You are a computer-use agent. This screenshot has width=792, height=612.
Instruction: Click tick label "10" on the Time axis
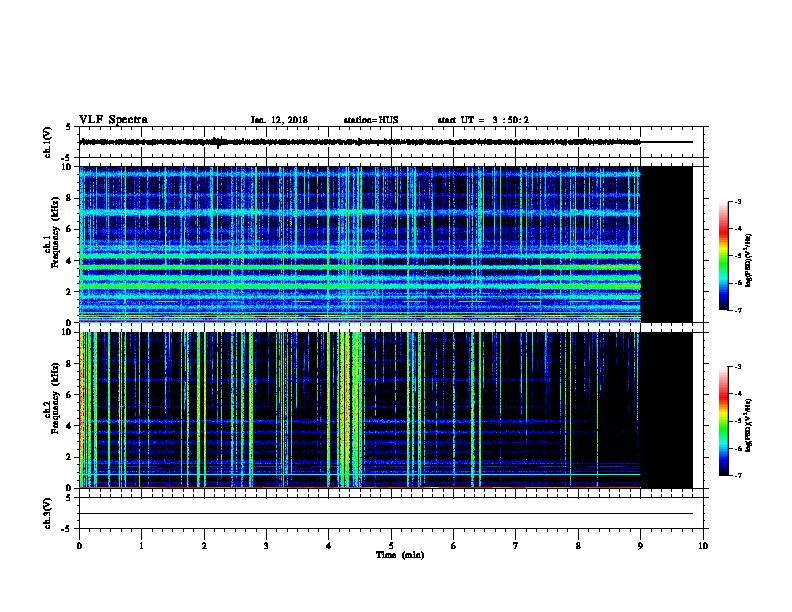703,545
